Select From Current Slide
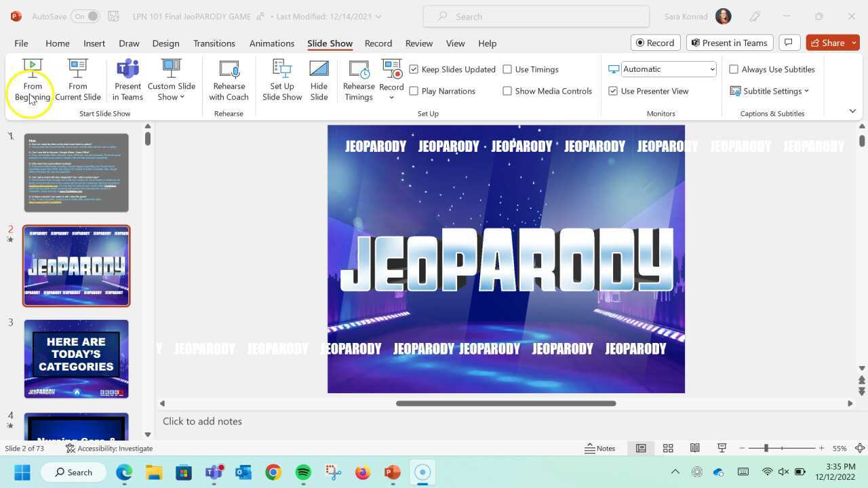The image size is (868, 488). [77, 79]
